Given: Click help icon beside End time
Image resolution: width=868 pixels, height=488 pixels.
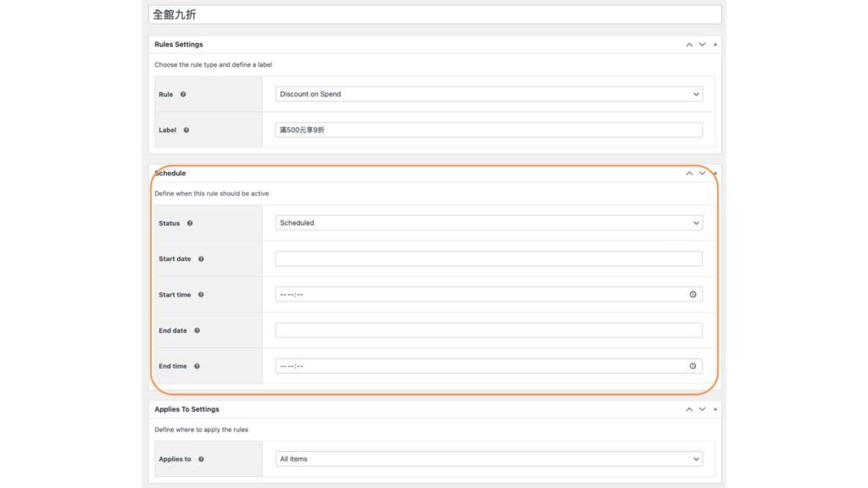Looking at the screenshot, I should click(197, 366).
